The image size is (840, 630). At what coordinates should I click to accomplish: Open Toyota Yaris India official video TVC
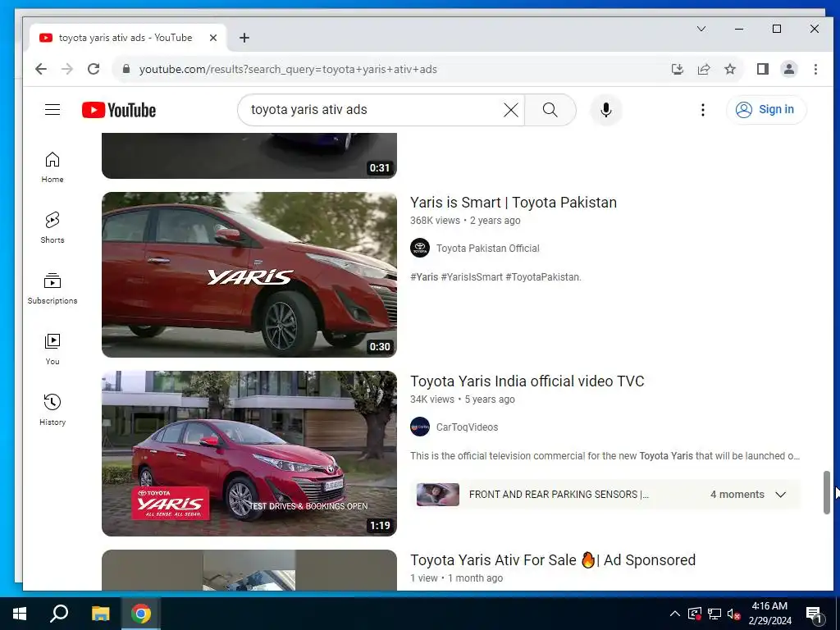pyautogui.click(x=527, y=381)
